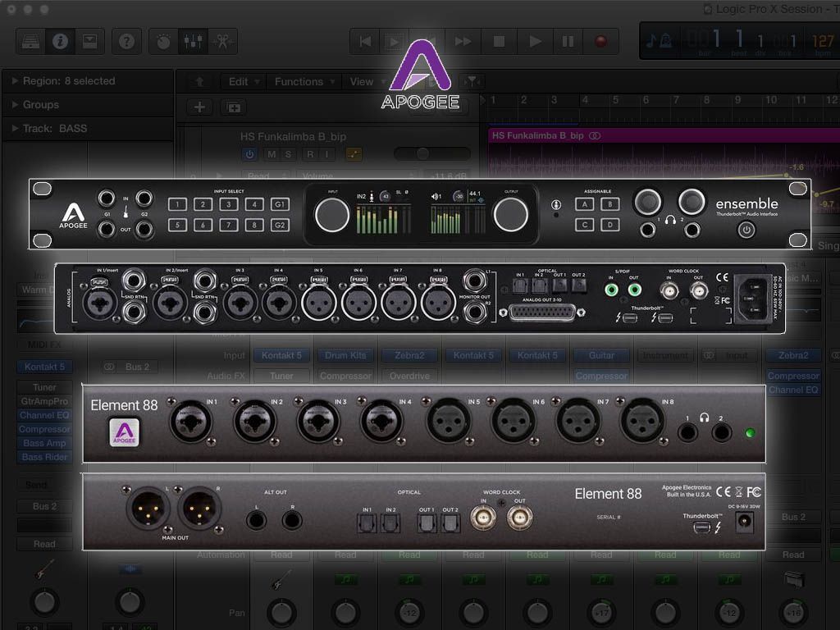Adjust HS Funkalimba track volume slider
The height and width of the screenshot is (630, 840).
tap(432, 154)
